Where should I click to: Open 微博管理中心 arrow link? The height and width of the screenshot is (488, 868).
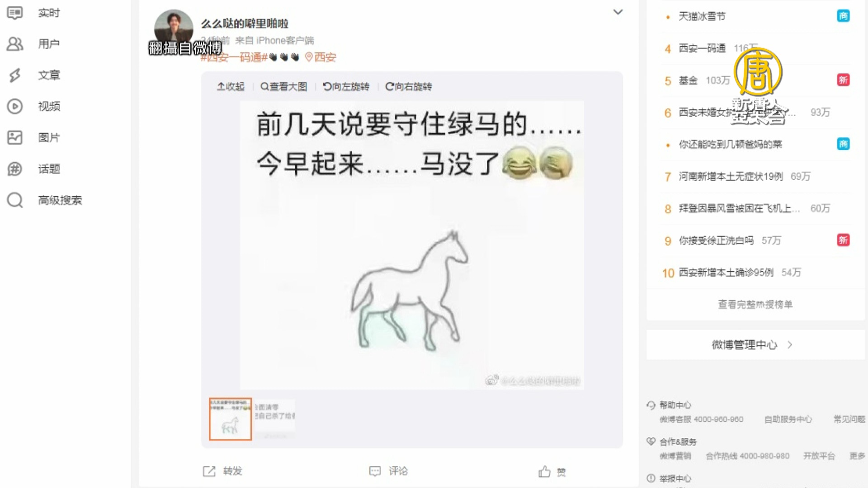click(752, 345)
